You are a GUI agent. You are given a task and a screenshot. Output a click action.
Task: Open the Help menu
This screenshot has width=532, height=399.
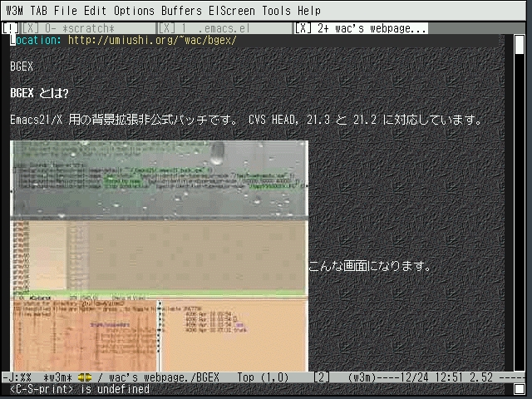309,11
